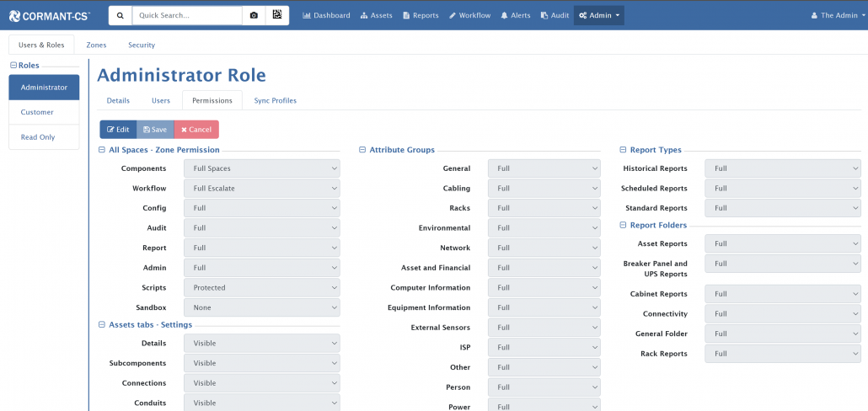This screenshot has width=868, height=411.
Task: Click the red Cancel button
Action: [x=196, y=130]
